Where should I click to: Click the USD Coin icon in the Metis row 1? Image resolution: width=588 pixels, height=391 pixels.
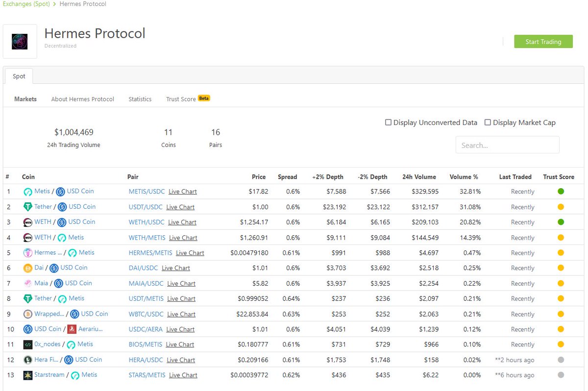60,192
